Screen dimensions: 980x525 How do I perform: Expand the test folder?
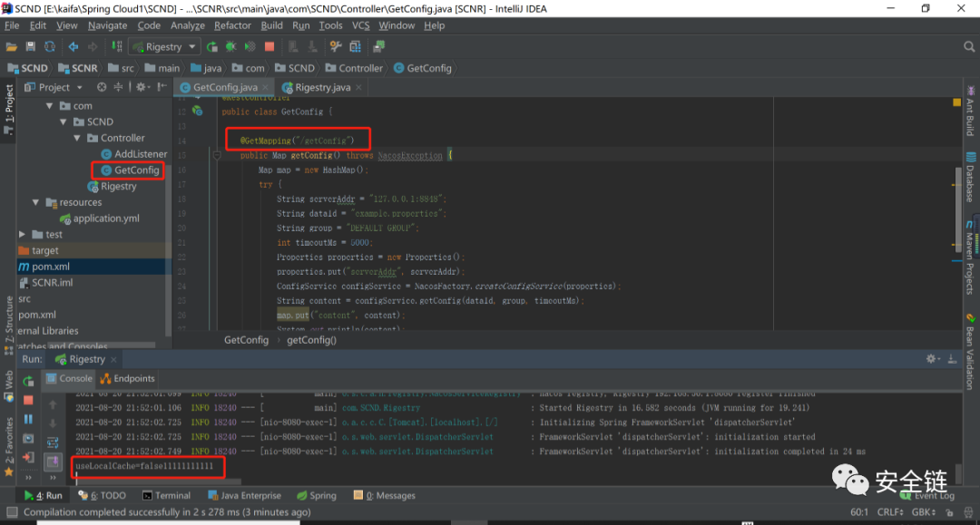coord(22,235)
